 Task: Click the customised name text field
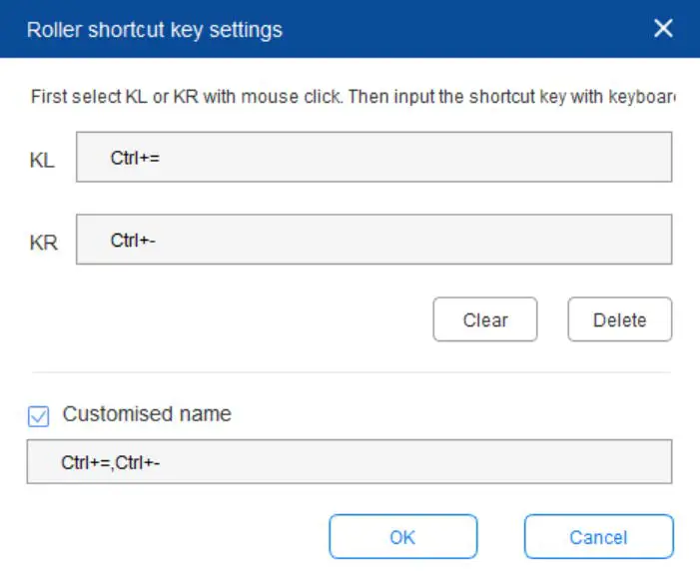point(350,462)
